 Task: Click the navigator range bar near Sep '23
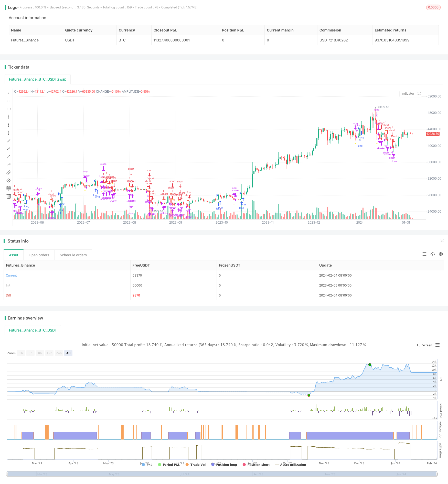(x=258, y=474)
